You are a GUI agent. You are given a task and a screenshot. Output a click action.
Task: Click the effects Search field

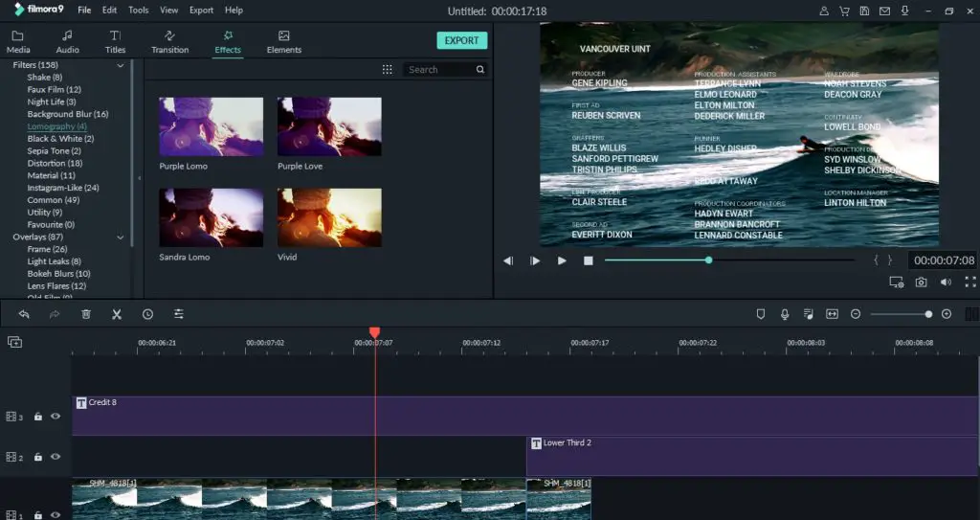(x=440, y=70)
